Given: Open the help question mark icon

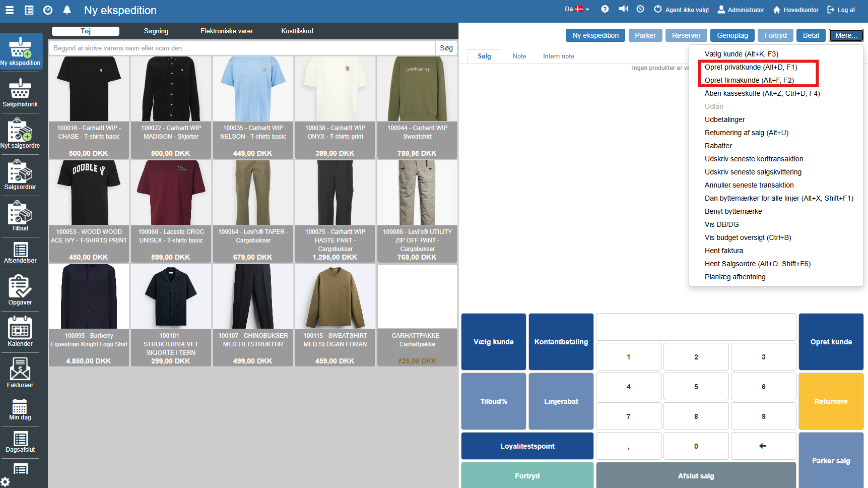Looking at the screenshot, I should point(605,9).
